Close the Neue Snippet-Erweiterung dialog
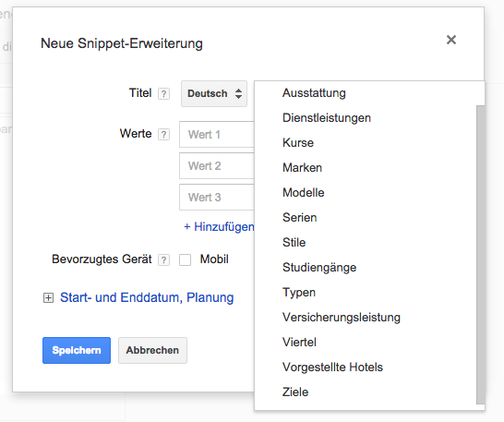504x422 pixels. (451, 40)
